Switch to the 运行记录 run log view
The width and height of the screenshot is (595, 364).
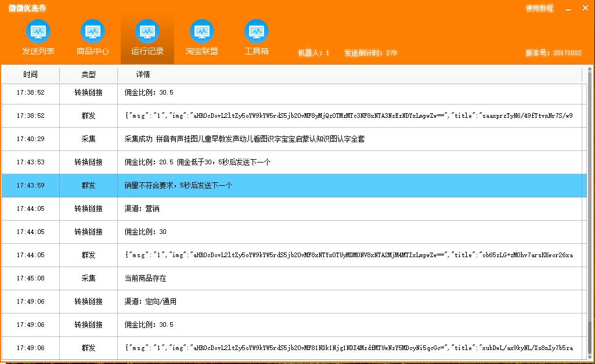pyautogui.click(x=147, y=36)
